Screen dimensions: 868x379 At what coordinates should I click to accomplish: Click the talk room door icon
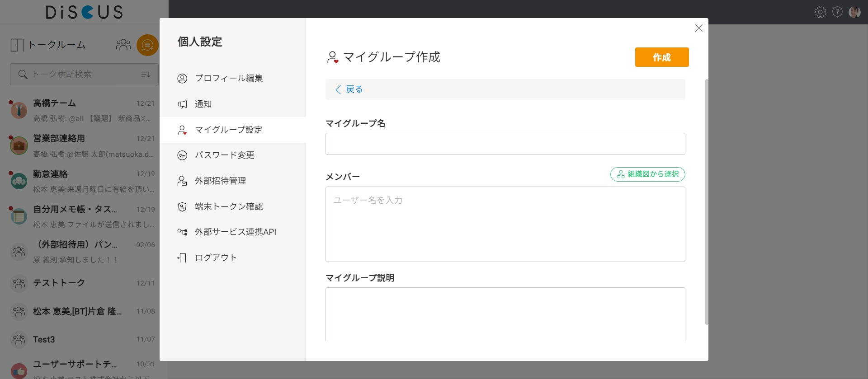[x=17, y=45]
